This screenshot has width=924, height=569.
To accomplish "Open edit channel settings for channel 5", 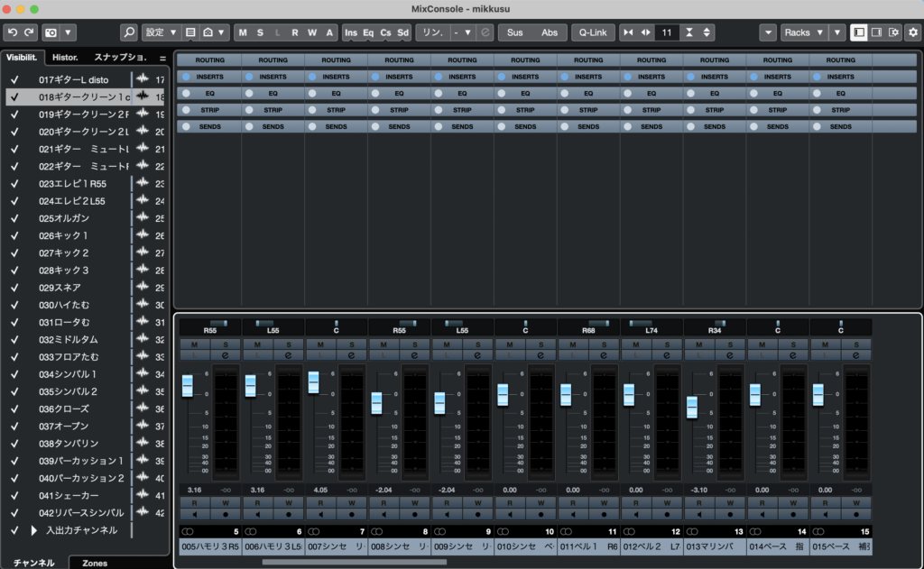I will pos(226,355).
